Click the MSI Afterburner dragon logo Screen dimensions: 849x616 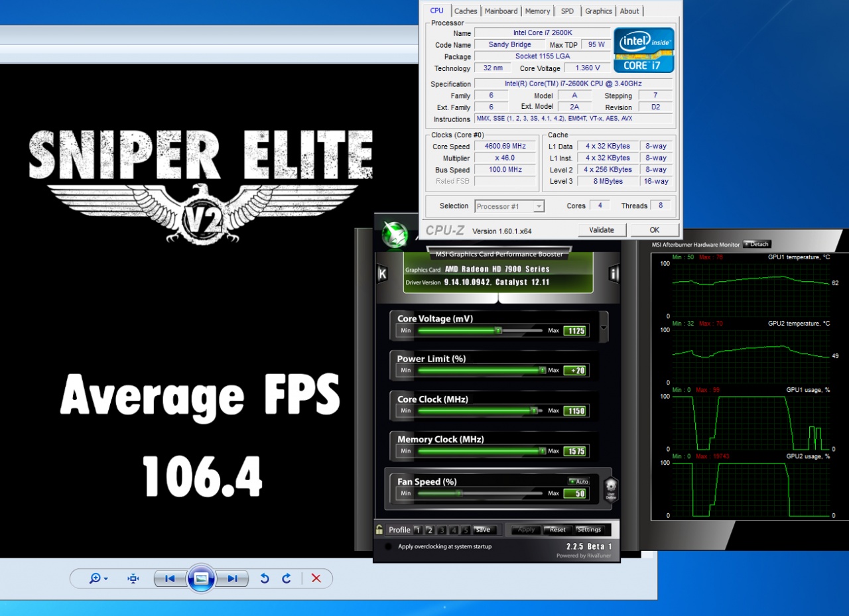[x=394, y=233]
